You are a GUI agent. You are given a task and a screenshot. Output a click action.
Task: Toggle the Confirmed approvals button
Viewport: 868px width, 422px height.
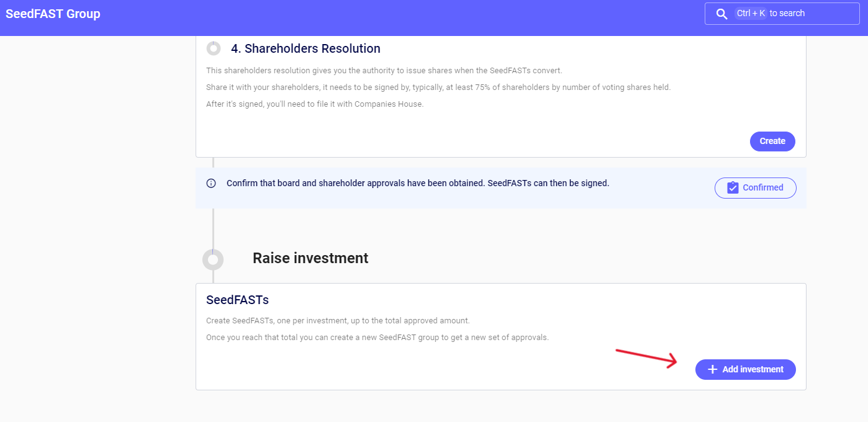pyautogui.click(x=755, y=187)
